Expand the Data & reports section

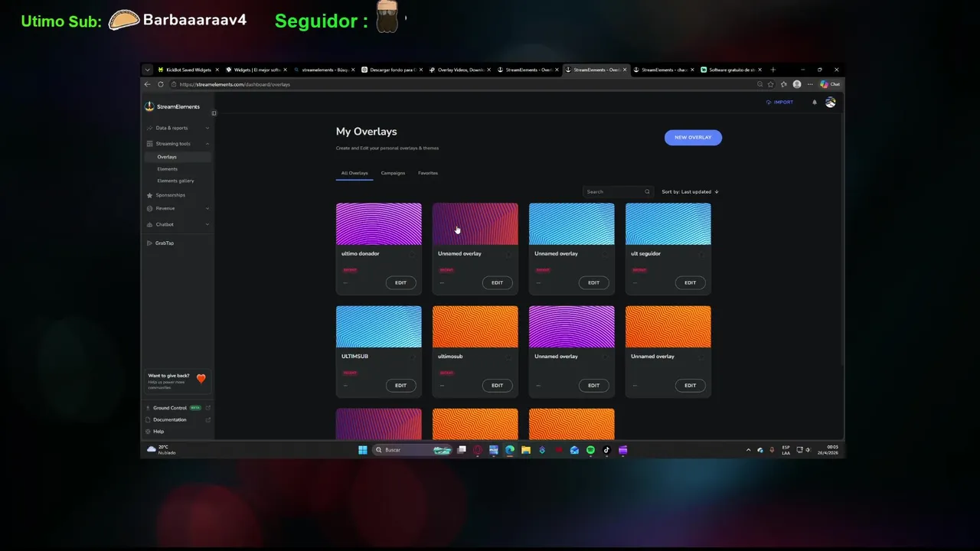pyautogui.click(x=178, y=128)
